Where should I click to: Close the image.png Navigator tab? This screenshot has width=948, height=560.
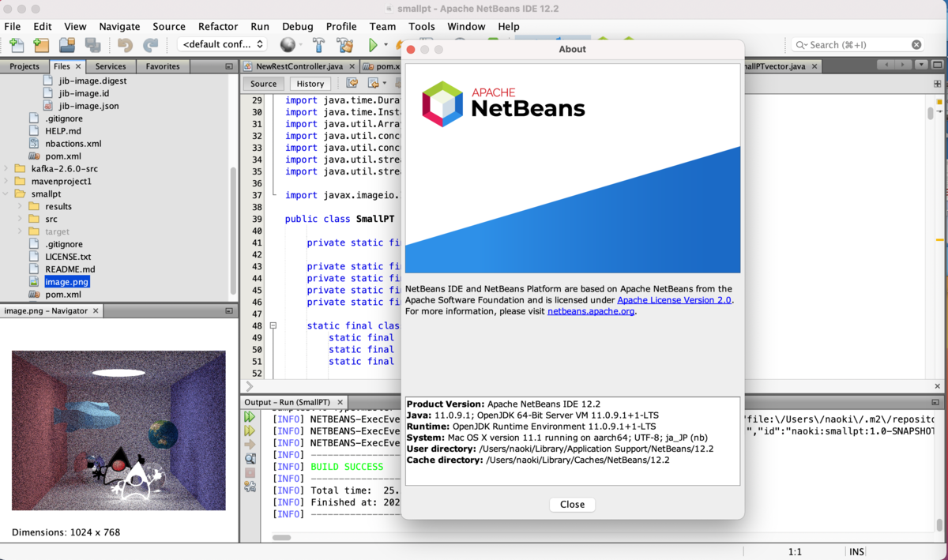96,311
